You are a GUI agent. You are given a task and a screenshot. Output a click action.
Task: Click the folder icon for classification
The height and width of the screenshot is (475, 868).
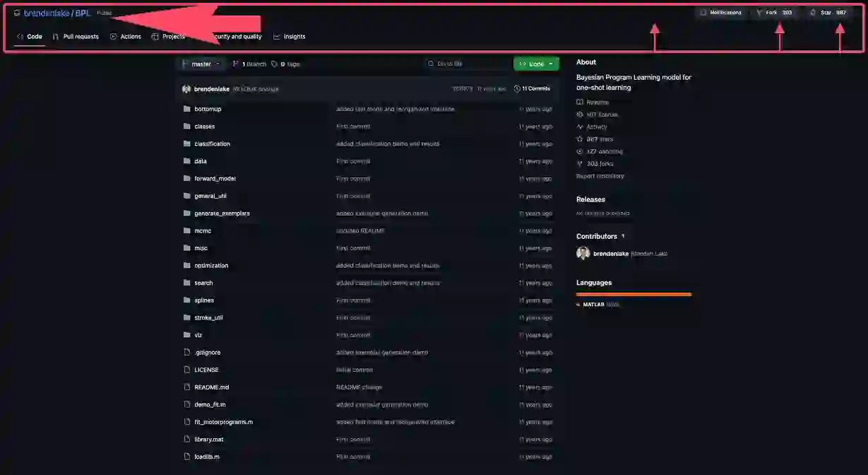186,143
